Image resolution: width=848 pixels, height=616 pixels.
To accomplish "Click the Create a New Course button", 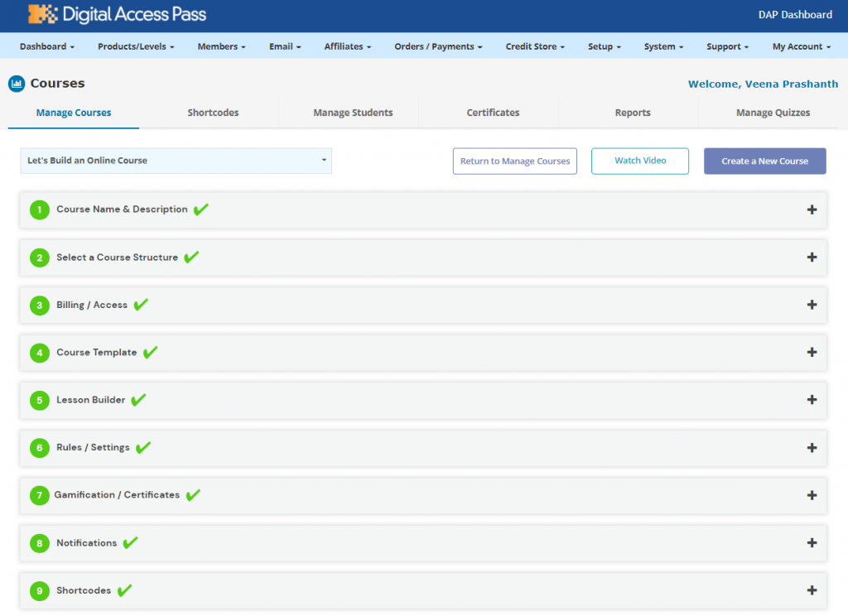I will click(x=764, y=161).
